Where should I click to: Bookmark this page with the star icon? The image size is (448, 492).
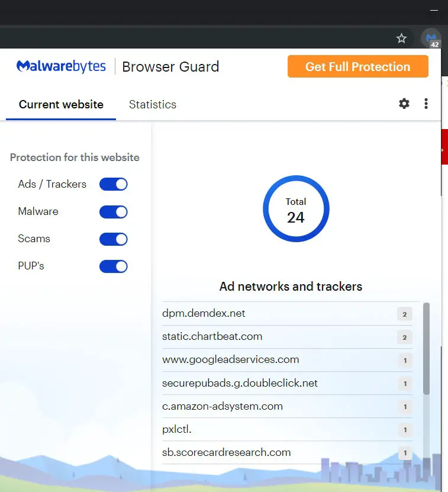(401, 38)
